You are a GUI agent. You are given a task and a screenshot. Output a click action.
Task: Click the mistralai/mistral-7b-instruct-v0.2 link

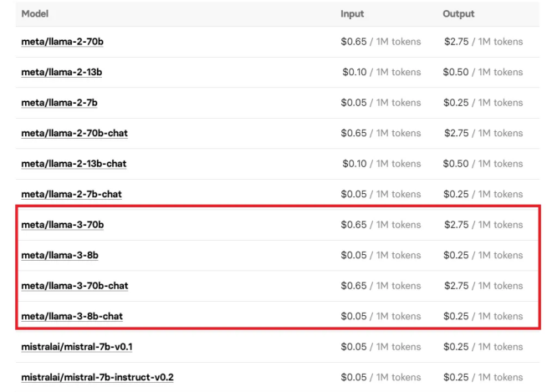pyautogui.click(x=97, y=377)
